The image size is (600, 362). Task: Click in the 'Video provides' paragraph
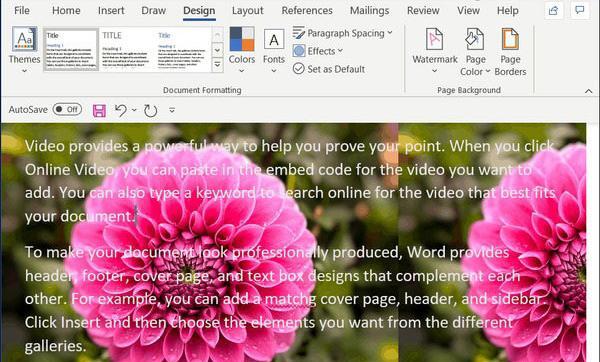click(x=290, y=181)
